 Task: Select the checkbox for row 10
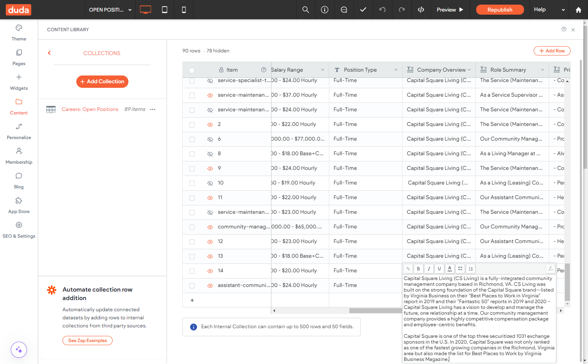(x=192, y=183)
